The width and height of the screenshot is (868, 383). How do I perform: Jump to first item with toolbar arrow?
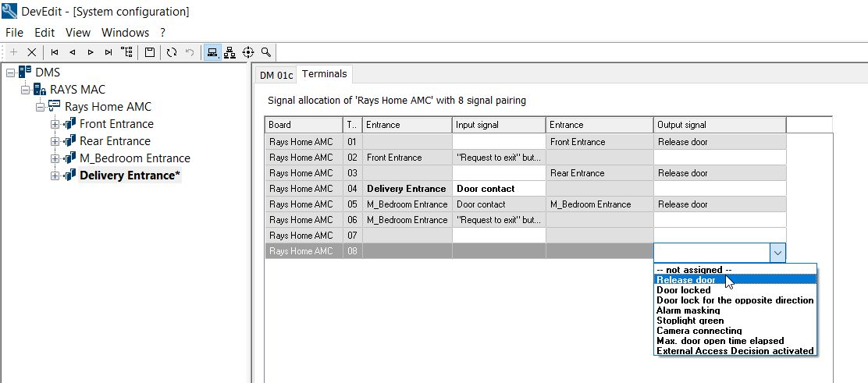click(55, 52)
